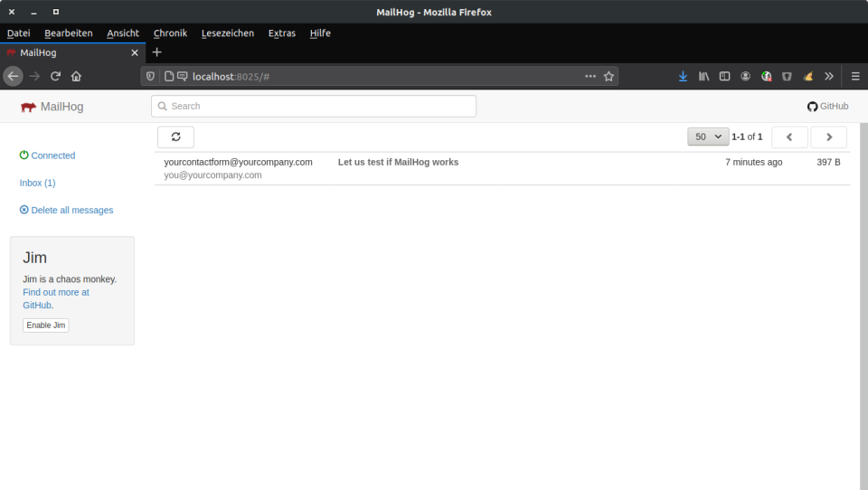The height and width of the screenshot is (490, 868).
Task: Go to next page of messages
Action: (828, 137)
